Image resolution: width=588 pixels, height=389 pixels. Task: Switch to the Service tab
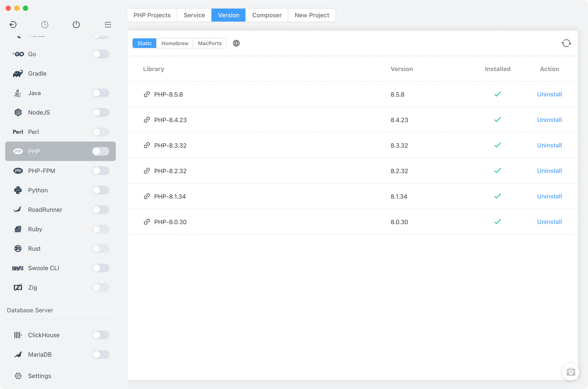tap(194, 15)
